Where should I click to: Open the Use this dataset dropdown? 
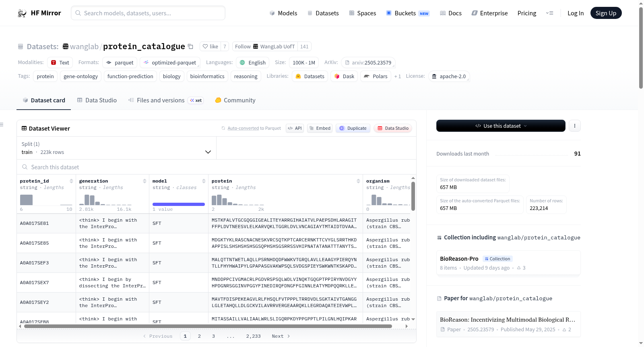[501, 126]
